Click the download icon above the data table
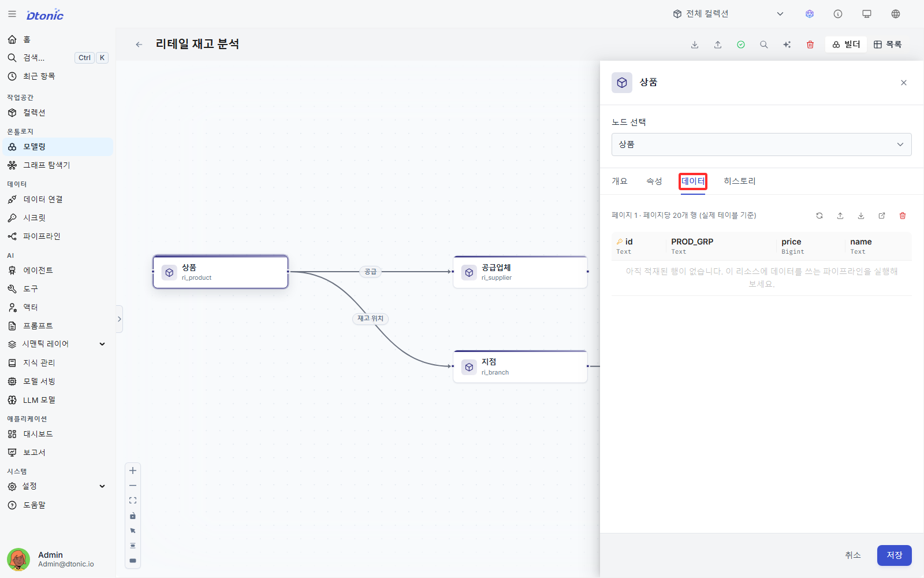 tap(861, 216)
